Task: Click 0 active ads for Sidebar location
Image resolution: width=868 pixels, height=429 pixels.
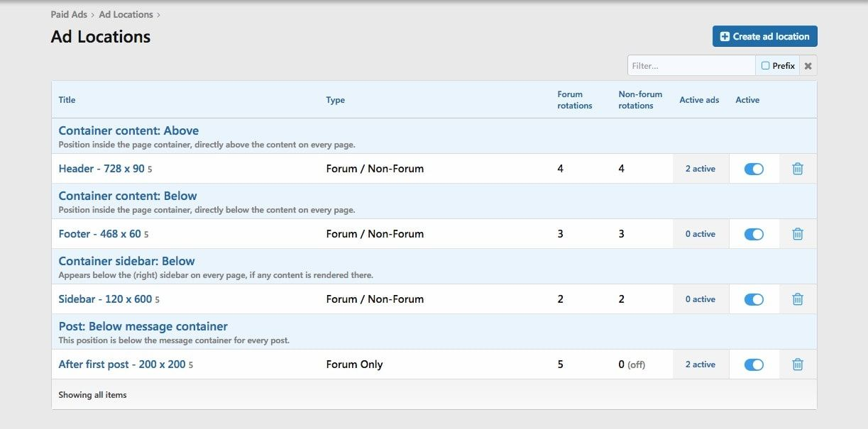Action: click(700, 299)
